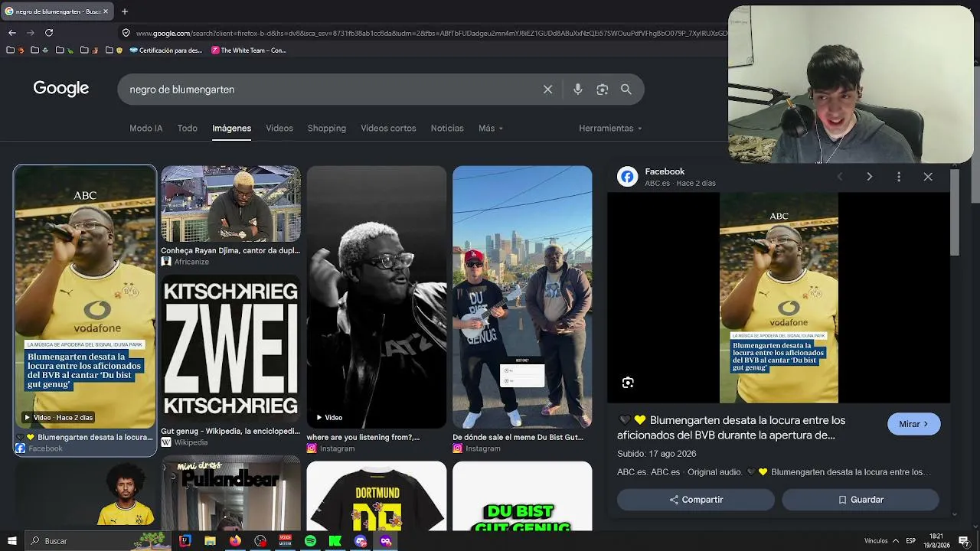Select the Imágenes tab
Viewport: 980px width, 551px height.
[232, 128]
